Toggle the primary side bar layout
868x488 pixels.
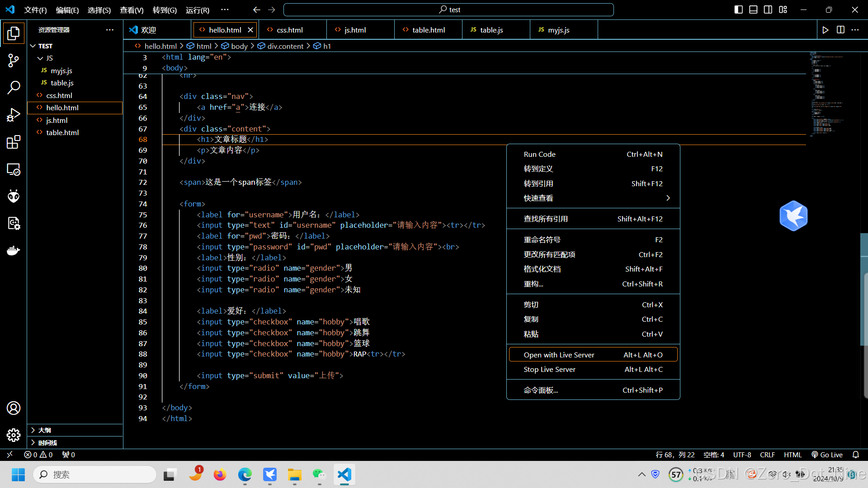tap(738, 9)
